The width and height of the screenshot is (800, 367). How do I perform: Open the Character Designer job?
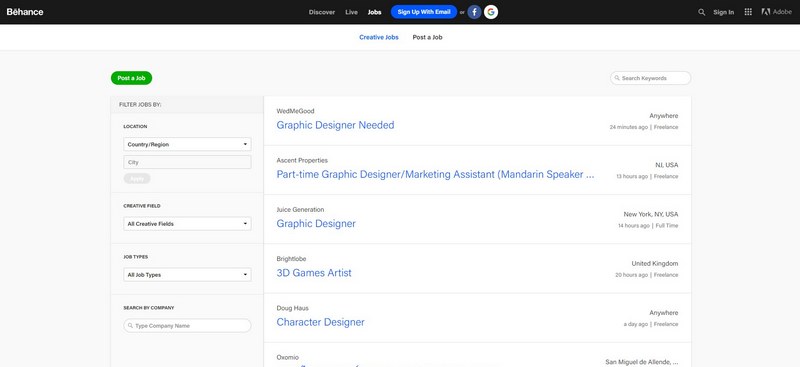(320, 323)
